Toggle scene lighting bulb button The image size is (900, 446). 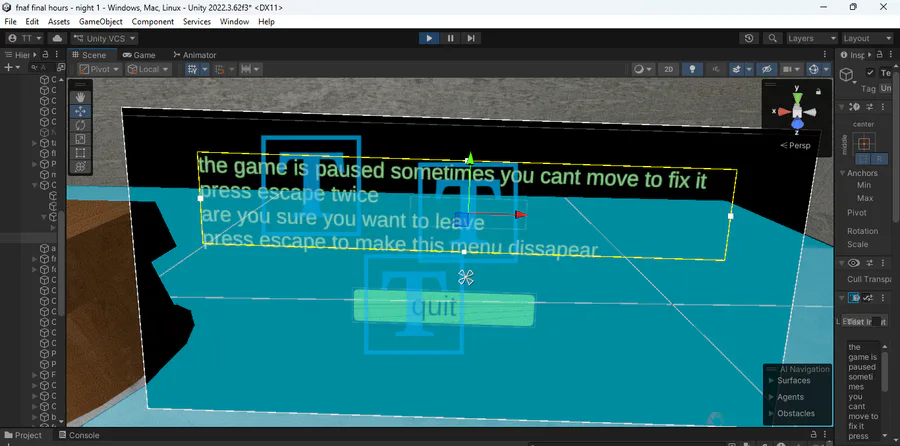[x=692, y=69]
